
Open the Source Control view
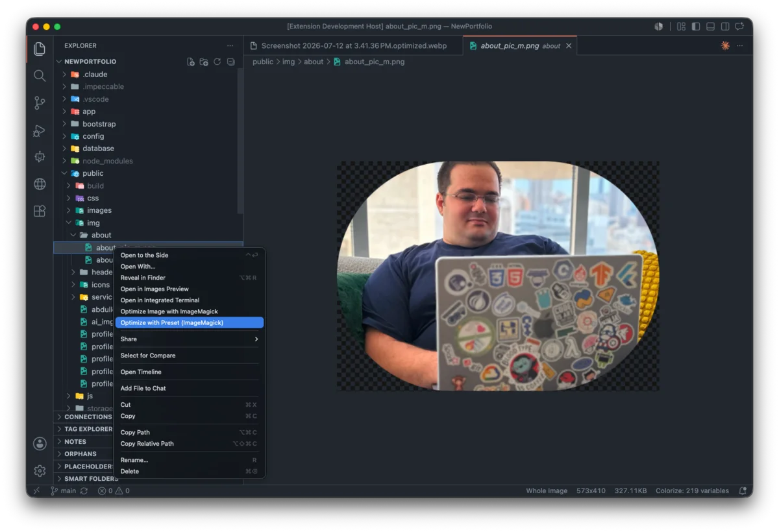coord(40,103)
